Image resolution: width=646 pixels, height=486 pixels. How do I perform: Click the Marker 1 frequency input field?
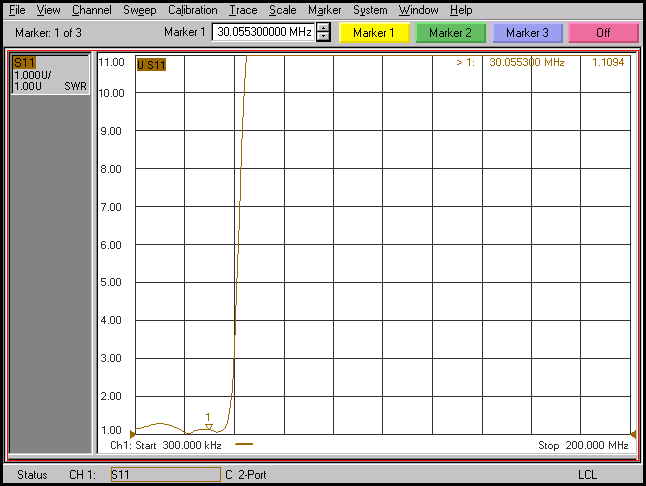263,33
